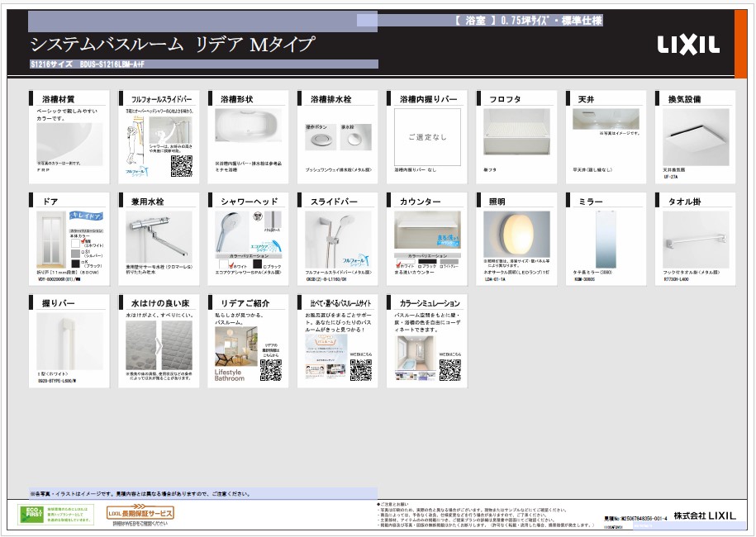Click the folding door photo in ドア card

51,240
